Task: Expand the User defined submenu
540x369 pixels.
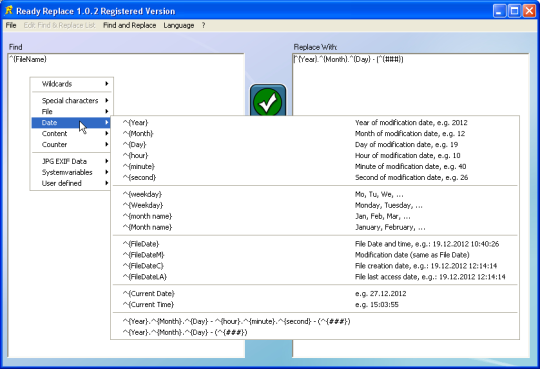Action: 72,183
